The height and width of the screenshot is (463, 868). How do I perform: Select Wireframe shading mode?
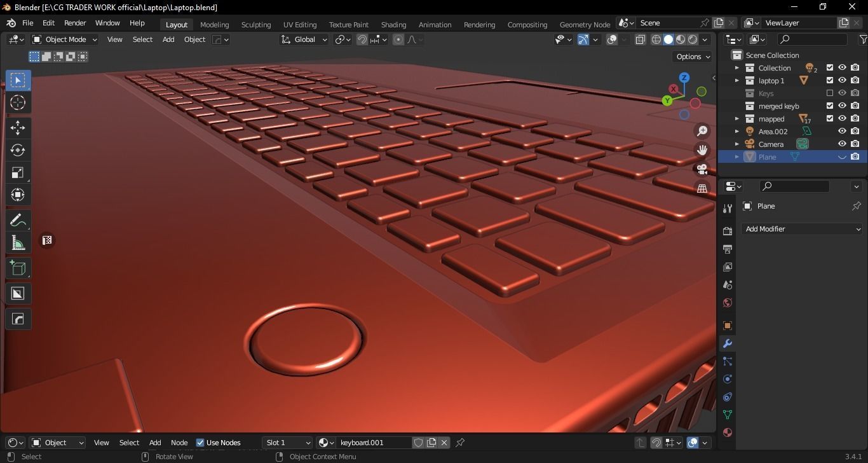(656, 39)
